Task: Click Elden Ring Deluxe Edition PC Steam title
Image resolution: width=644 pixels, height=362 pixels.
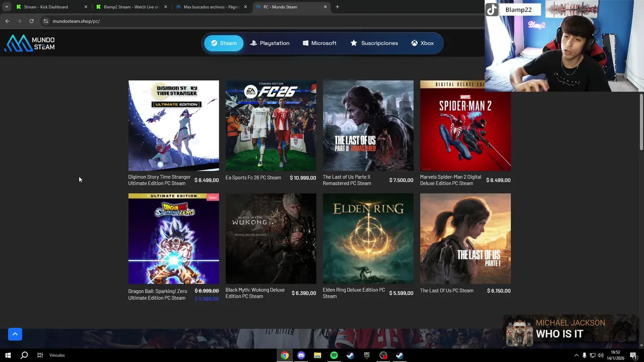Action: click(x=354, y=293)
